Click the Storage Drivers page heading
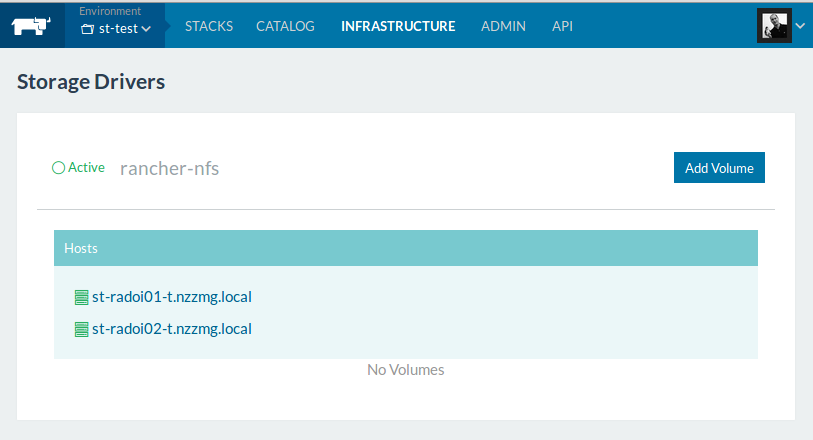813x440 pixels. pyautogui.click(x=91, y=82)
